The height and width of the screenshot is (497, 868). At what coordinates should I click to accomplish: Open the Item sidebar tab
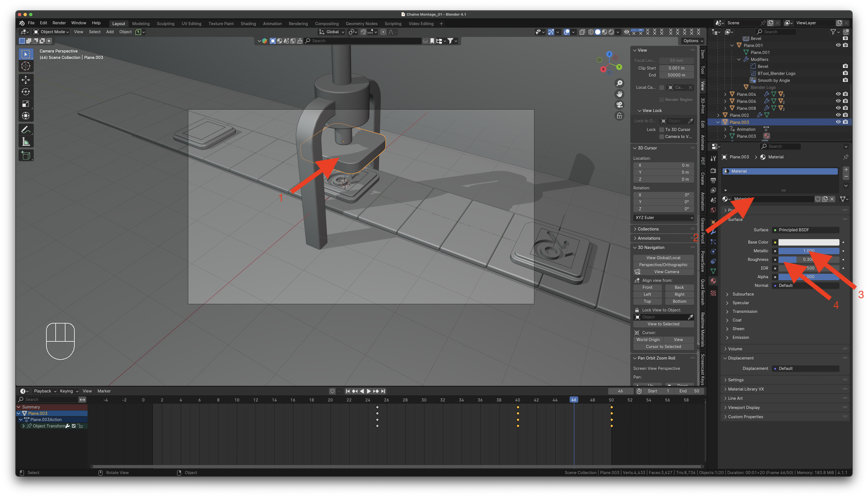[702, 54]
